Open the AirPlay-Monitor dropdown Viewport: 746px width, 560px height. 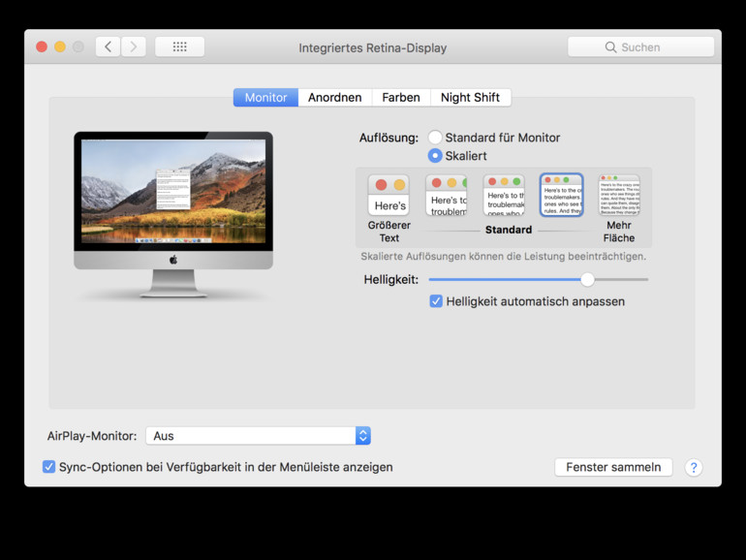pos(258,436)
